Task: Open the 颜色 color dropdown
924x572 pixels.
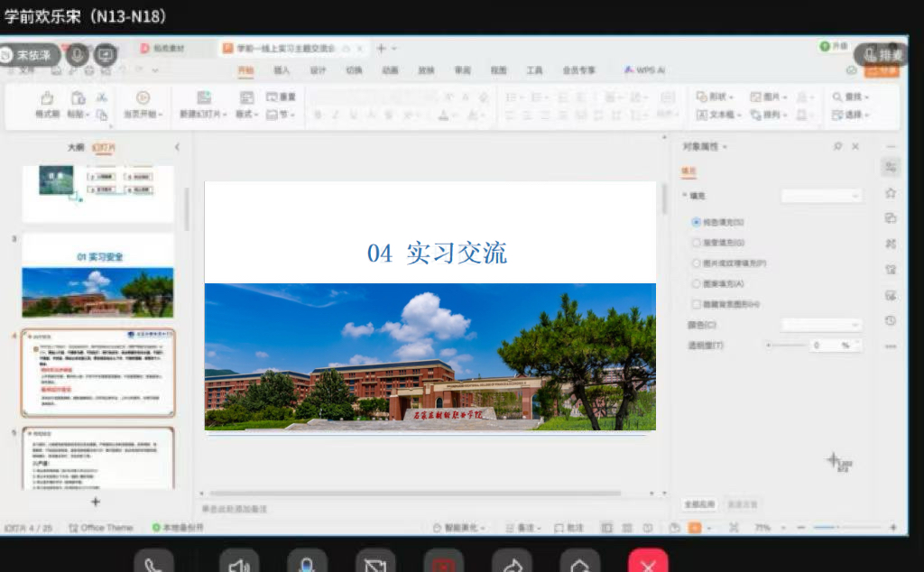Action: point(821,325)
